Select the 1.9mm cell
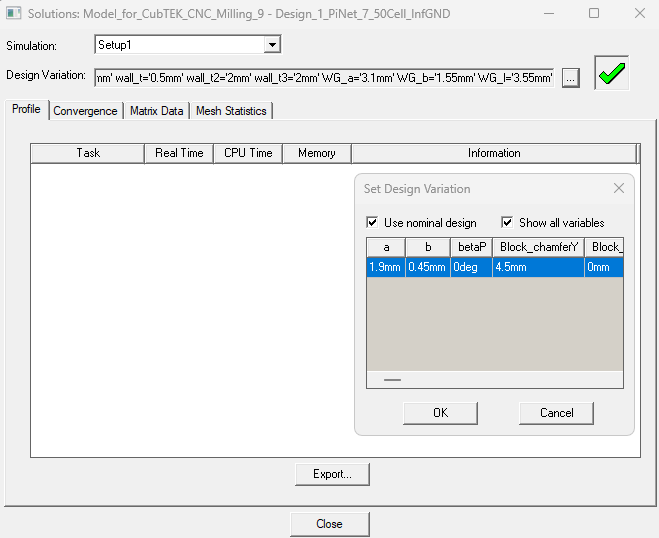659x538 pixels. click(386, 267)
